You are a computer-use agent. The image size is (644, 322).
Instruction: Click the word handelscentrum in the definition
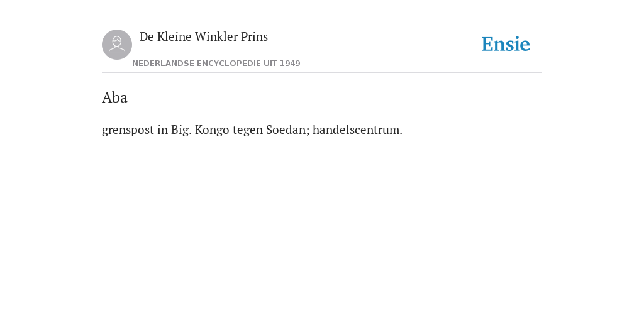coord(357,130)
